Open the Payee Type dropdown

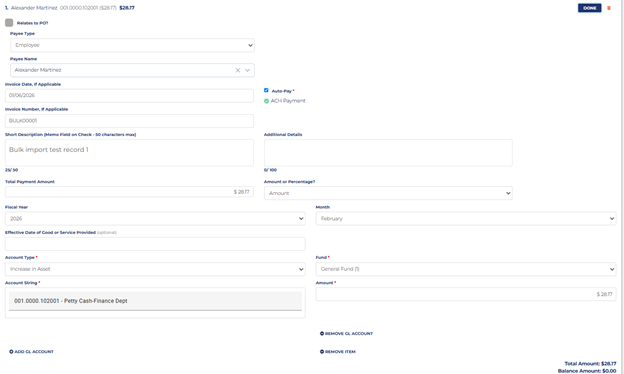[x=132, y=45]
